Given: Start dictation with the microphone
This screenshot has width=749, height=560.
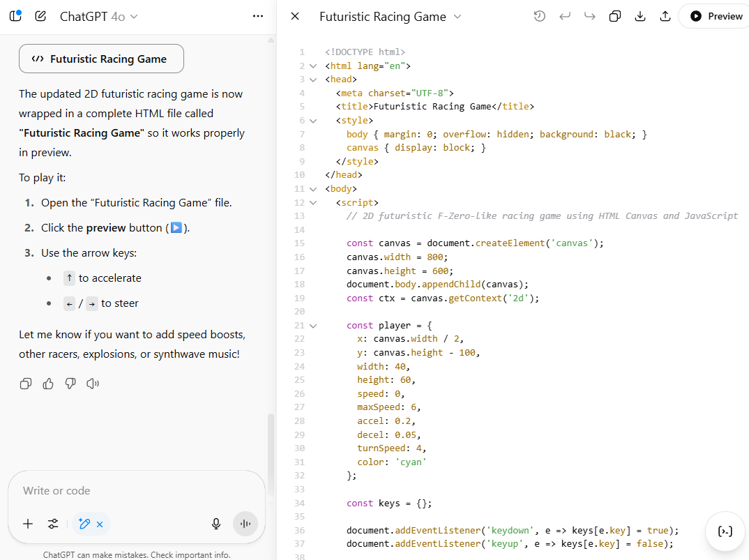Looking at the screenshot, I should click(x=216, y=524).
